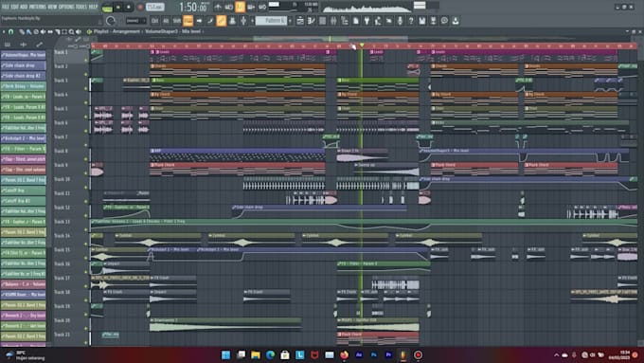Toggle the pattern/song mode switch
This screenshot has width=644, height=363.
pos(107,8)
